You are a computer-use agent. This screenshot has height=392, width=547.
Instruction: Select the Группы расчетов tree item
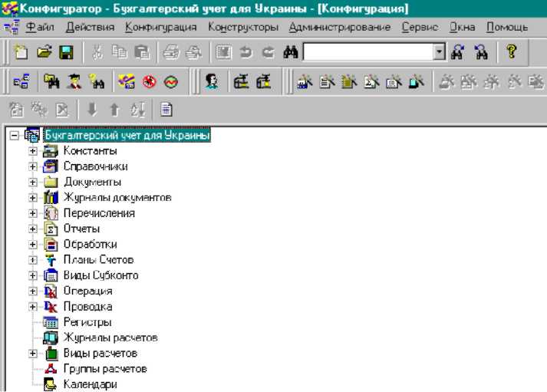click(x=105, y=369)
